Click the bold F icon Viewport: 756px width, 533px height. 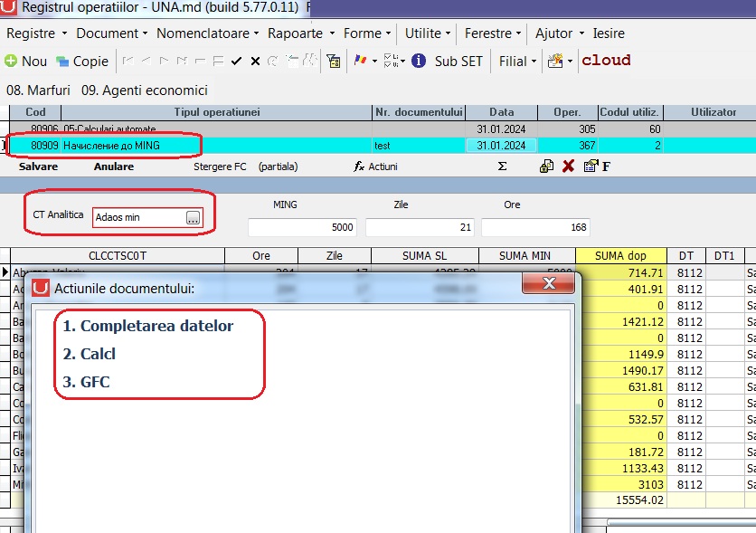coord(606,167)
